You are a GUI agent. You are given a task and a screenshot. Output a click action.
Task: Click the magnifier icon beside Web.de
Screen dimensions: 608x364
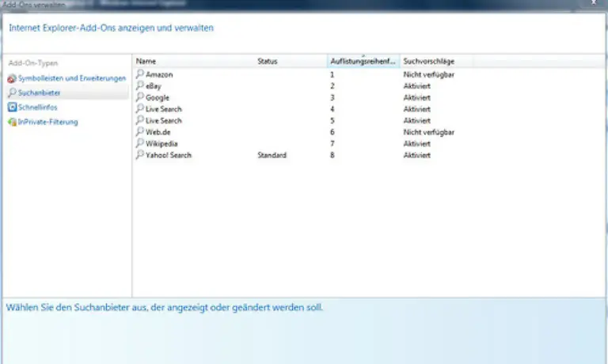140,131
